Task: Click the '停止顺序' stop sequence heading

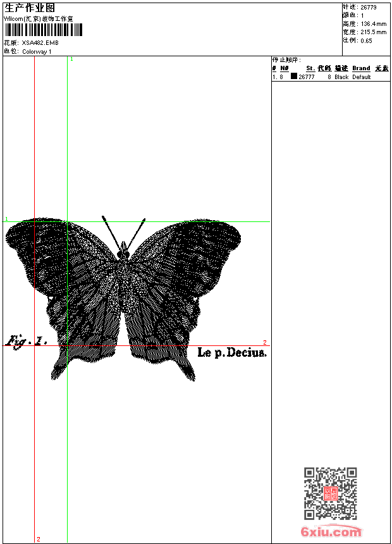Action: point(286,60)
